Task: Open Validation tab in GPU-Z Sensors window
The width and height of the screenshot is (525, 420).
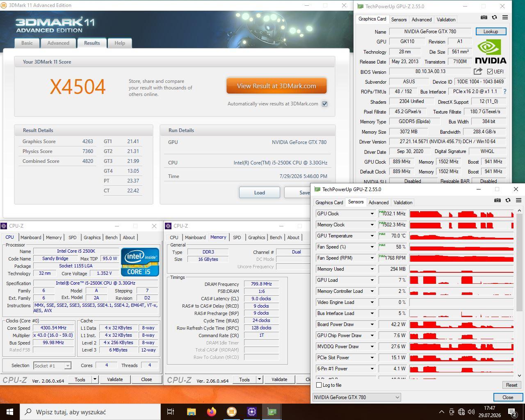Action: pos(403,203)
